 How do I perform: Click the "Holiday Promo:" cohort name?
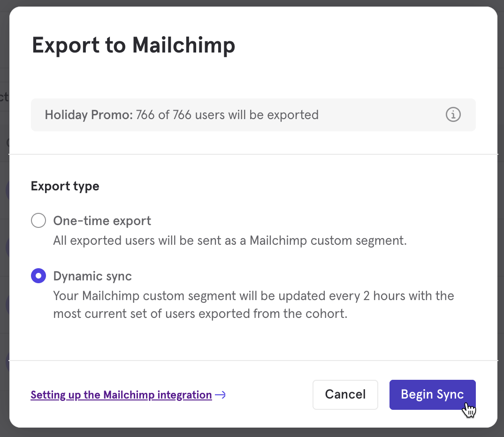pos(89,115)
